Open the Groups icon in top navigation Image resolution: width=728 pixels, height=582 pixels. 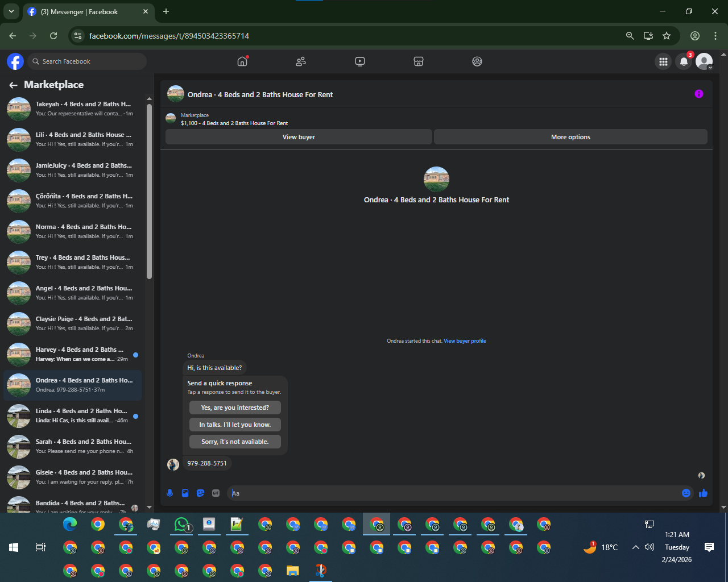pyautogui.click(x=477, y=61)
